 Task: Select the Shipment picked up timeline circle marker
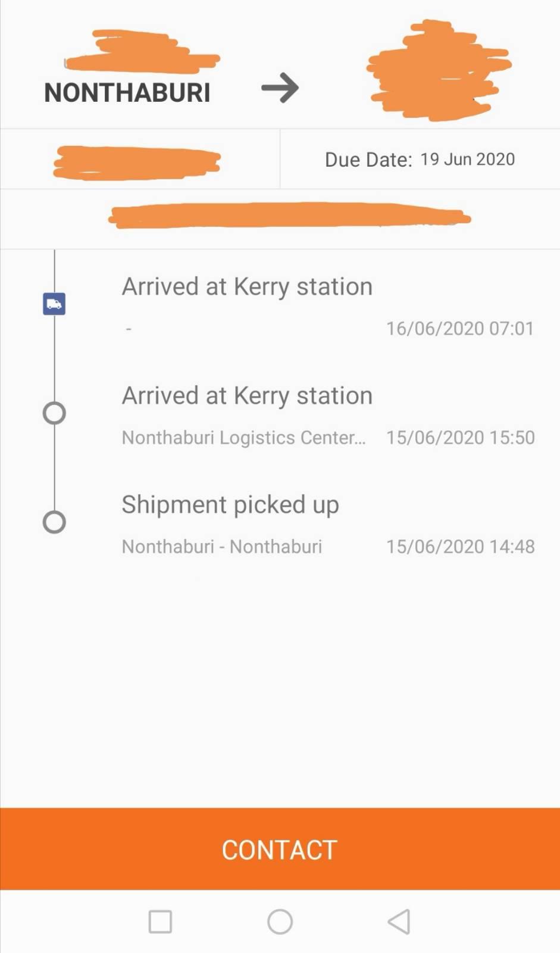(x=54, y=522)
